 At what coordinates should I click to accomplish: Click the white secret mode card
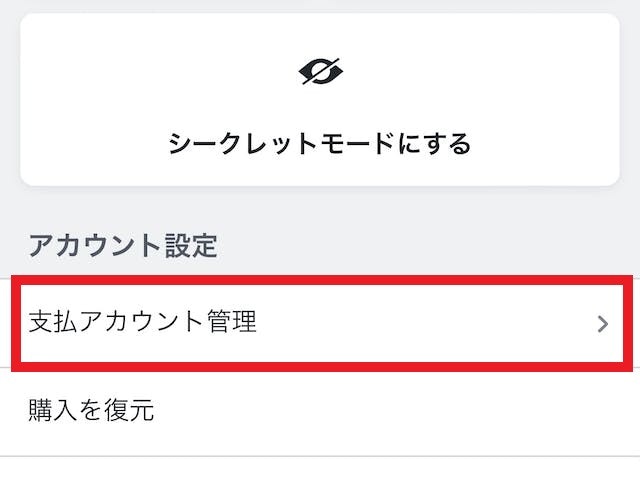coord(320,100)
